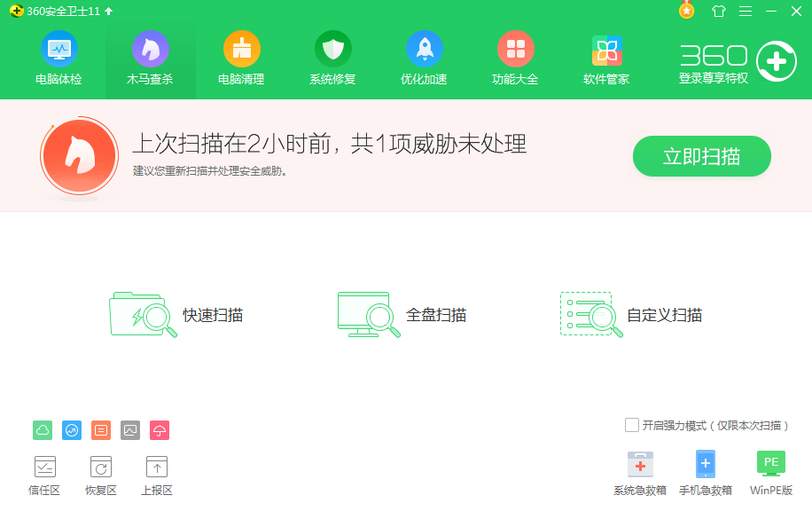Click the green cloud engine icon
Screen dimensions: 812x511
43,430
